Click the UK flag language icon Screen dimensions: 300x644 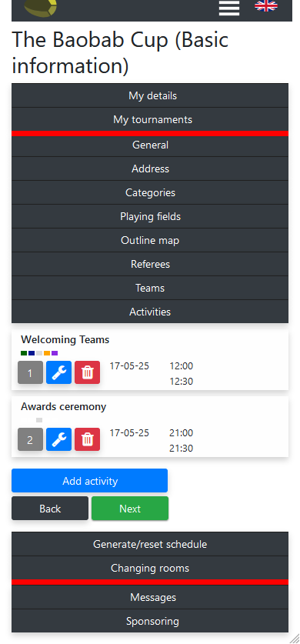266,5
